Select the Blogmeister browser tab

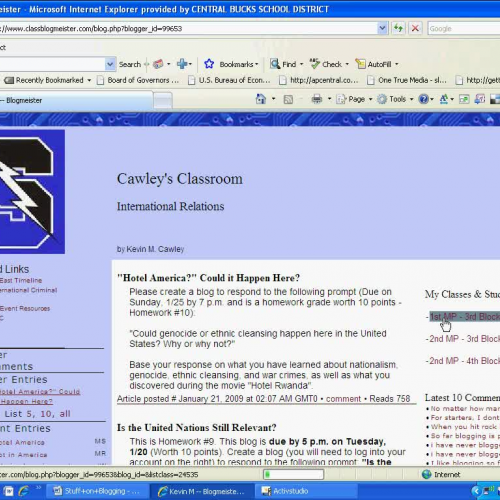pyautogui.click(x=75, y=100)
